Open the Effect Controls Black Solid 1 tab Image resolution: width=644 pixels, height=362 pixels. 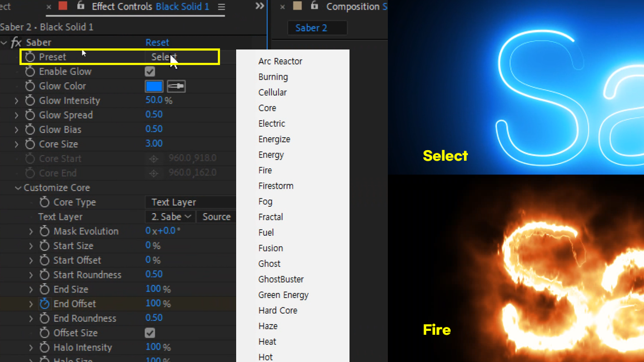151,7
